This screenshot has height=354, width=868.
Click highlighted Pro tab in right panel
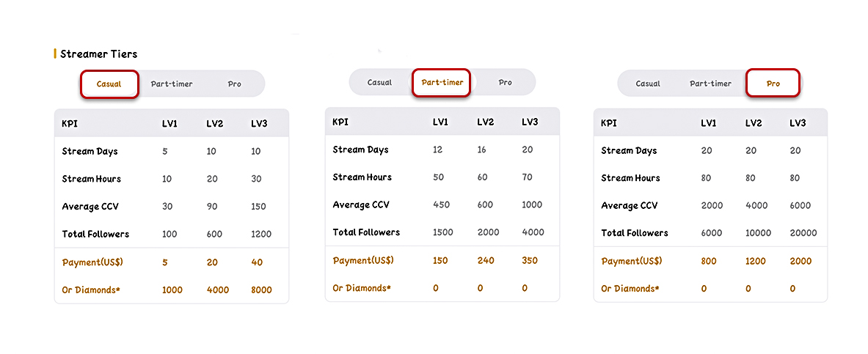(773, 84)
